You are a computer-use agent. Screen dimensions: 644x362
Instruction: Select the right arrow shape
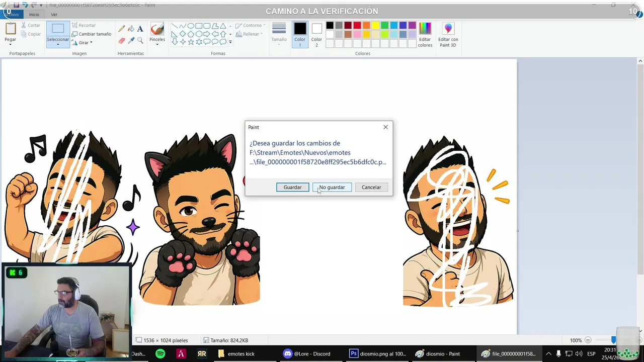[207, 34]
